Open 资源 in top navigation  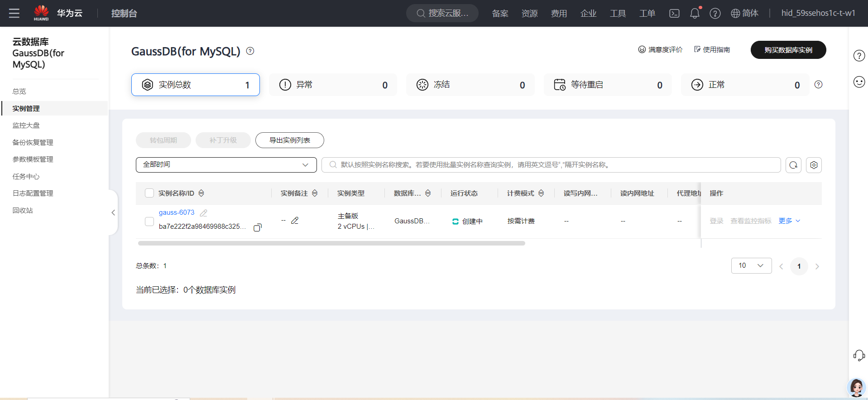point(530,14)
